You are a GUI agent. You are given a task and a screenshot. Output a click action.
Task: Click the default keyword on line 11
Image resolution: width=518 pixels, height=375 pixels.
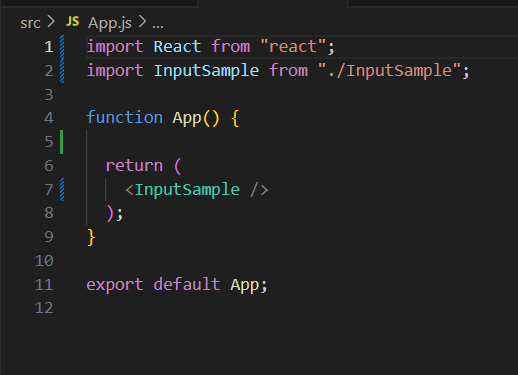coord(187,284)
